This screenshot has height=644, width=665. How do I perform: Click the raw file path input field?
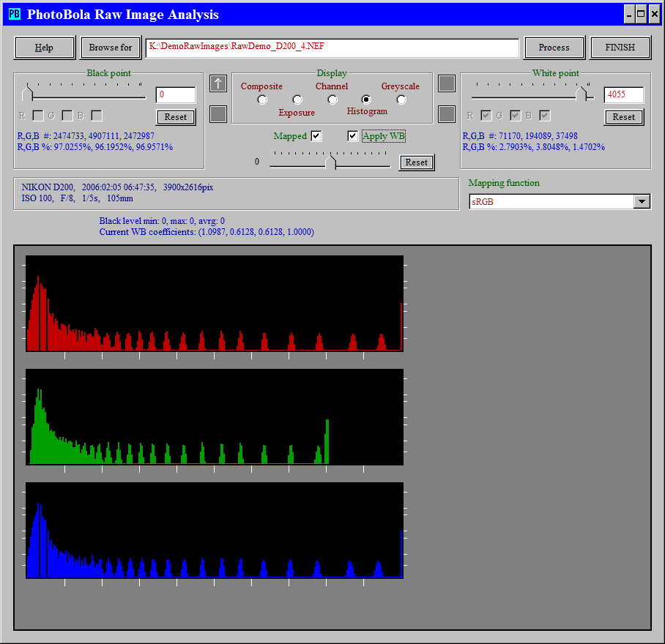[x=332, y=48]
